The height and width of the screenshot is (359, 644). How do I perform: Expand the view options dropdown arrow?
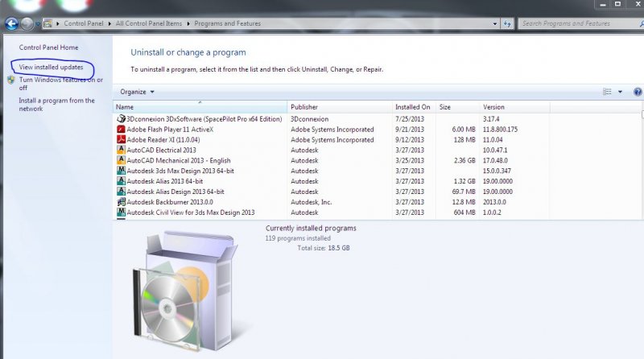pos(620,92)
